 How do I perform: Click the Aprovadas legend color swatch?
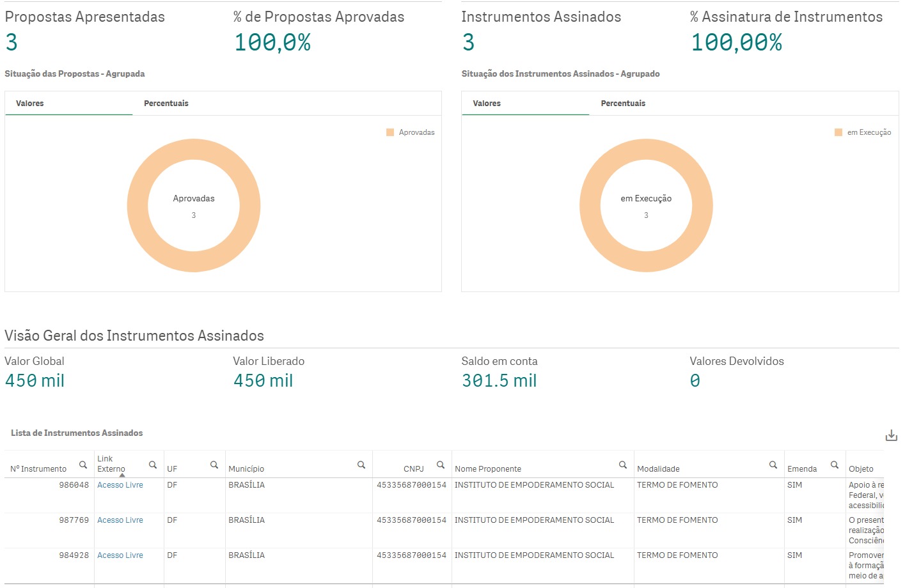tap(390, 132)
